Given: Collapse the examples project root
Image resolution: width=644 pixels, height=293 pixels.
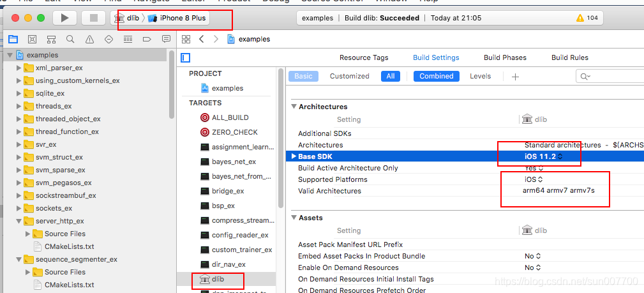Looking at the screenshot, I should coord(10,55).
